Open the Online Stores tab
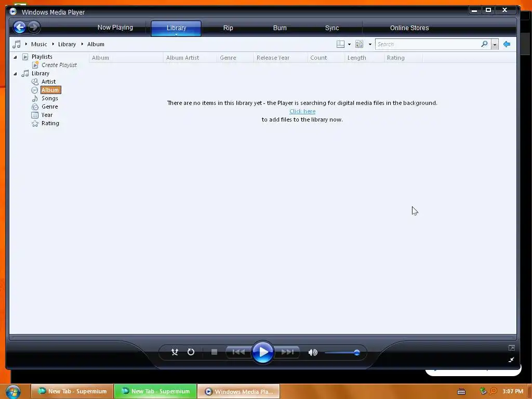532x399 pixels. click(409, 28)
